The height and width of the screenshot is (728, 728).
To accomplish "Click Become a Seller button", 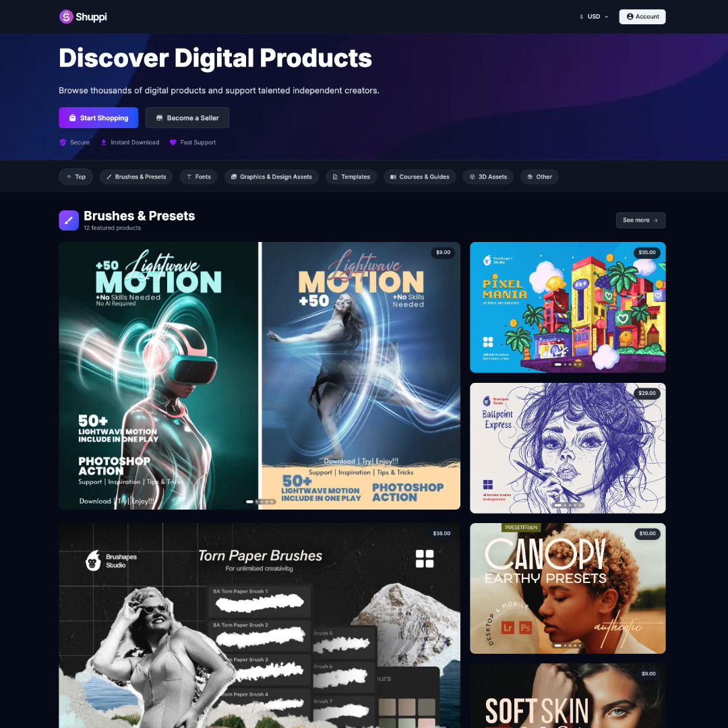I will pos(187,118).
